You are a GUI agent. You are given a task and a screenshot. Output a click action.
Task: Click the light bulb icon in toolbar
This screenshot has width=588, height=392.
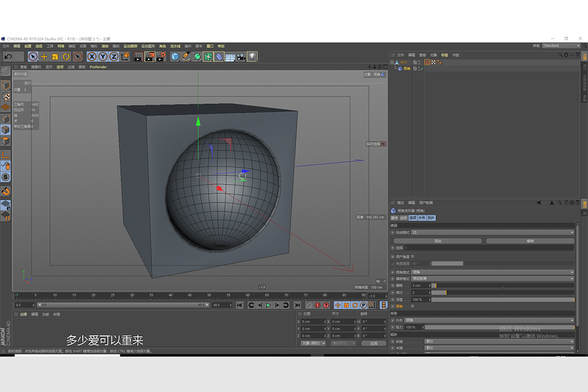click(x=252, y=57)
